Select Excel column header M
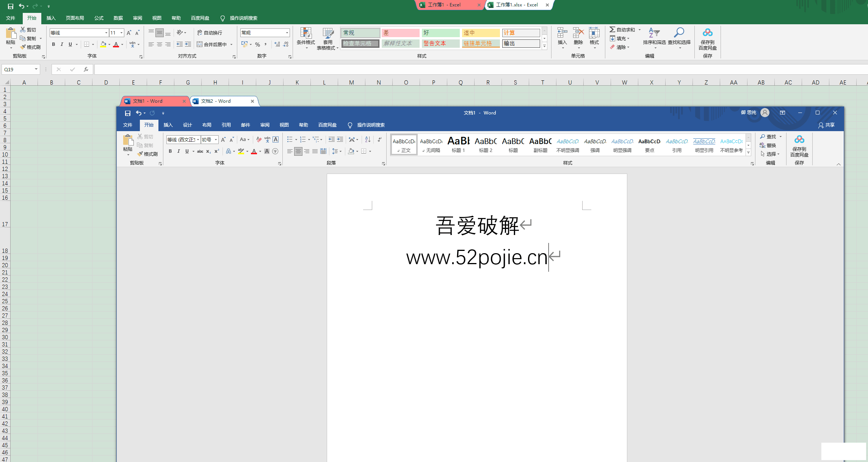This screenshot has width=868, height=462. click(x=351, y=82)
